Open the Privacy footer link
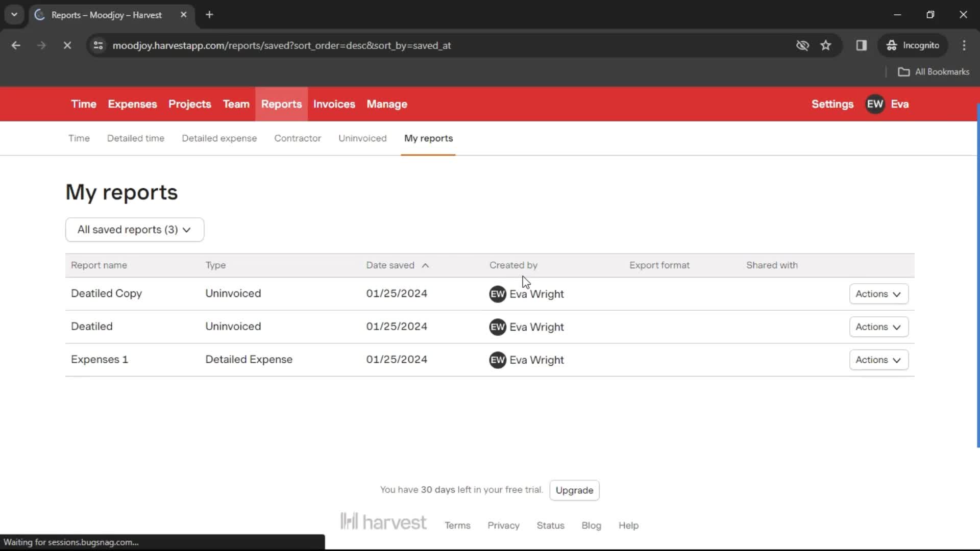Image resolution: width=980 pixels, height=551 pixels. click(503, 525)
